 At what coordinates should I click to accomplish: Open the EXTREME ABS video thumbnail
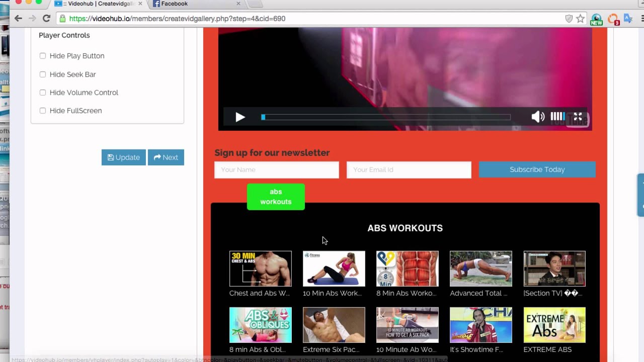coord(554,325)
